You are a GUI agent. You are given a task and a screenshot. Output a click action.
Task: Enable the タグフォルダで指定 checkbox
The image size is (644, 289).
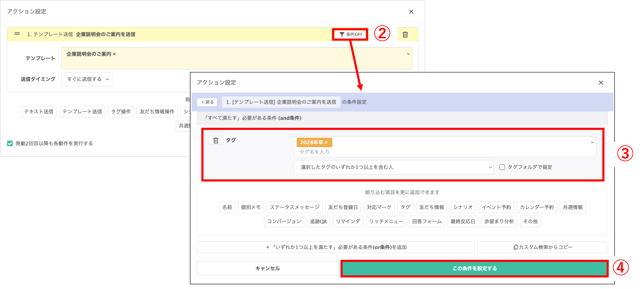(502, 167)
